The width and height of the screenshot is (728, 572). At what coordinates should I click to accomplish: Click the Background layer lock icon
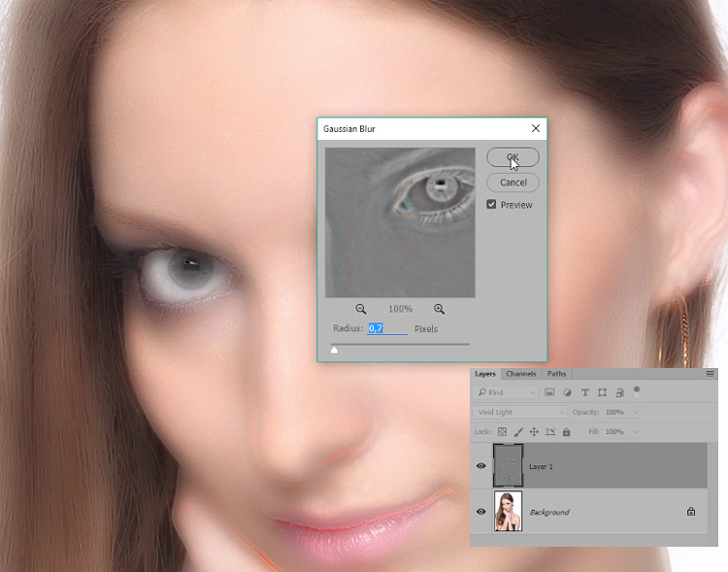coord(691,512)
